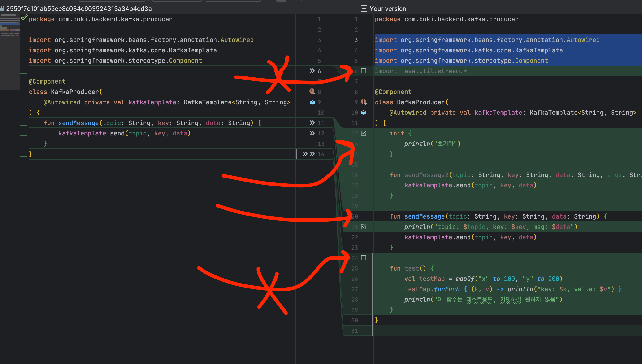Click the commit hash title on left pane
The height and width of the screenshot is (364, 642).
point(79,8)
